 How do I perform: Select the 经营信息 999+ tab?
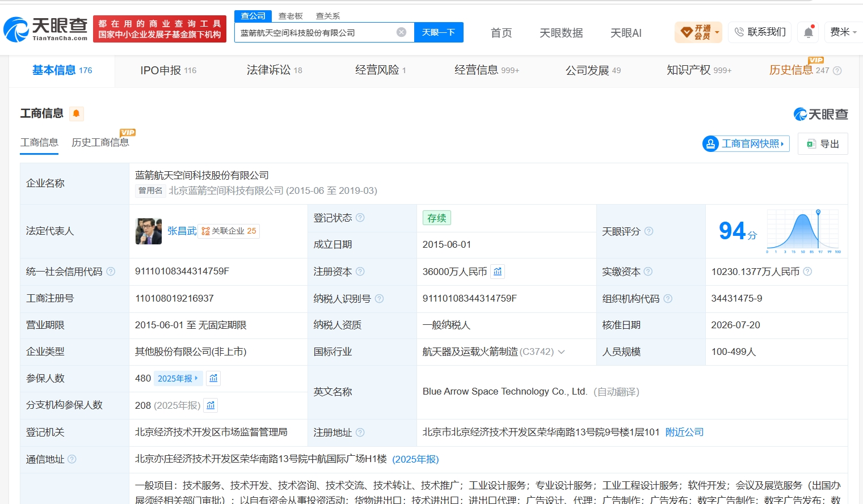pos(487,70)
